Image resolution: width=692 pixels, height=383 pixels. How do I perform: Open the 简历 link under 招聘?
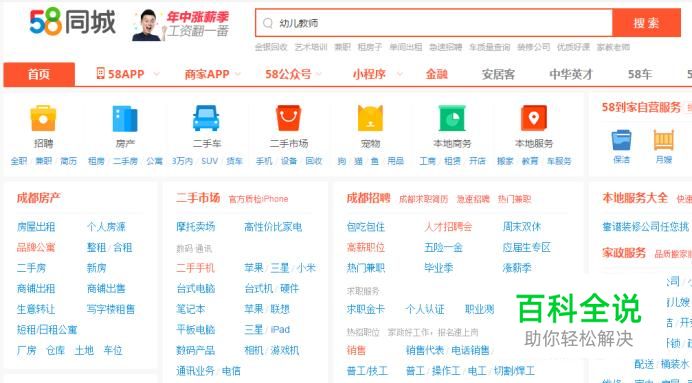(x=68, y=161)
